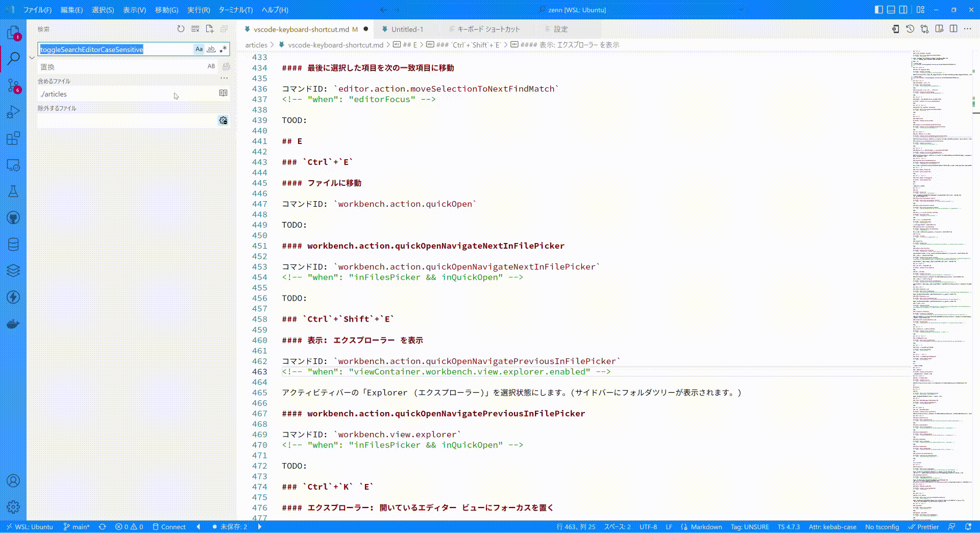
Task: Open the GitHub view in activity bar
Action: [x=13, y=218]
